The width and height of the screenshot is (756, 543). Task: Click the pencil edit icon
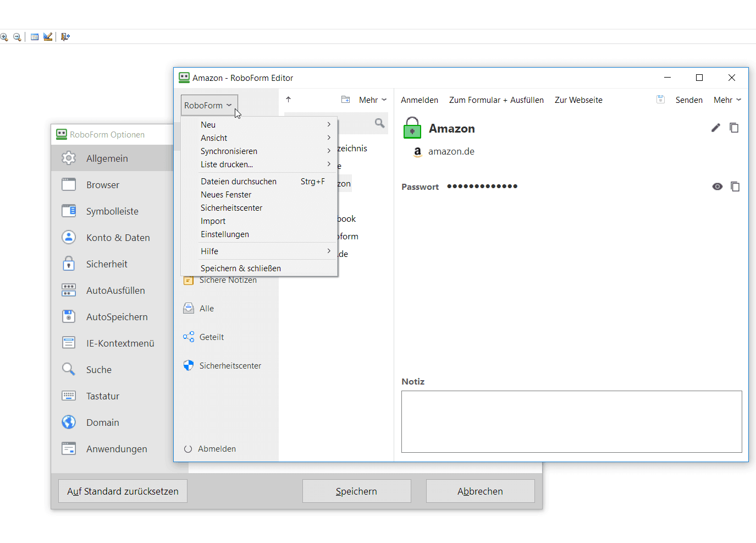pyautogui.click(x=715, y=128)
